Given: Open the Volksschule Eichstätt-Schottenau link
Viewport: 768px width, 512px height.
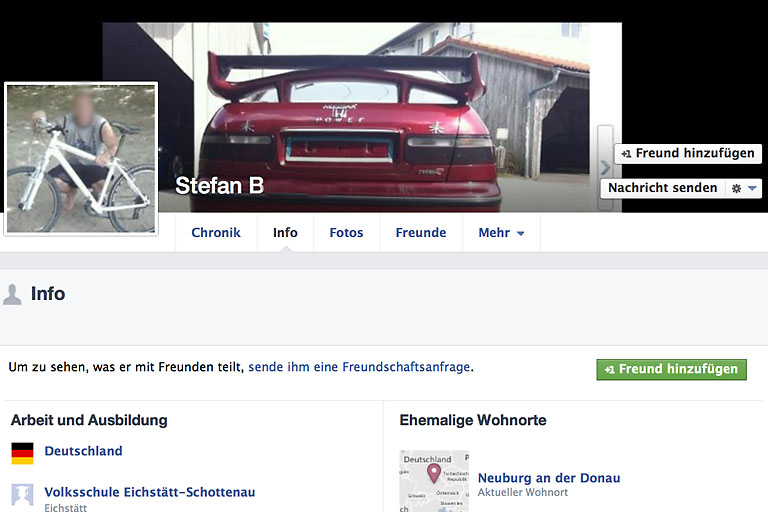Looking at the screenshot, I should click(x=150, y=492).
